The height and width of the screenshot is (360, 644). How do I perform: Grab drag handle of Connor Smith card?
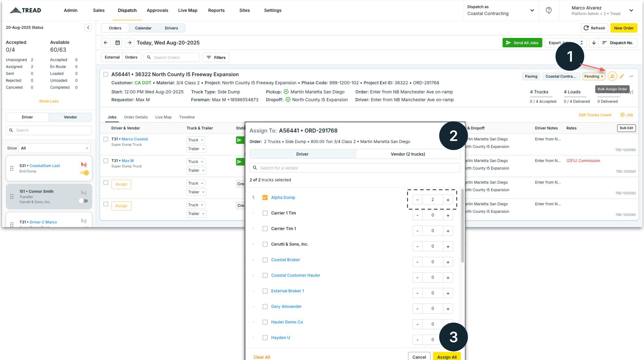(12, 196)
